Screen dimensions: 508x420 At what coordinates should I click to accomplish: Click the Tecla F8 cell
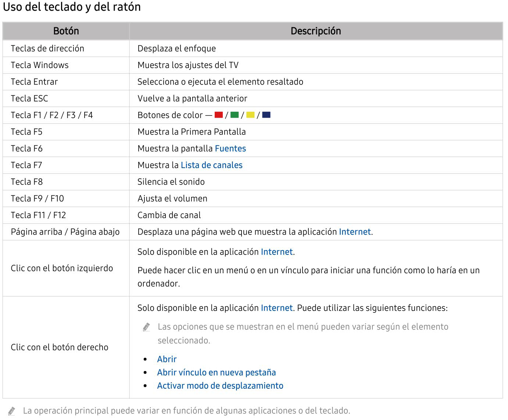tap(27, 182)
